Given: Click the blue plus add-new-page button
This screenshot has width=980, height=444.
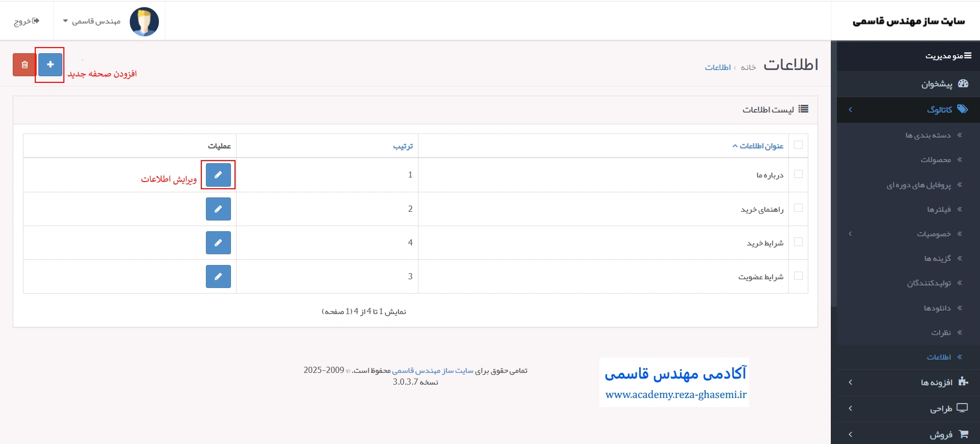Looking at the screenshot, I should 50,64.
